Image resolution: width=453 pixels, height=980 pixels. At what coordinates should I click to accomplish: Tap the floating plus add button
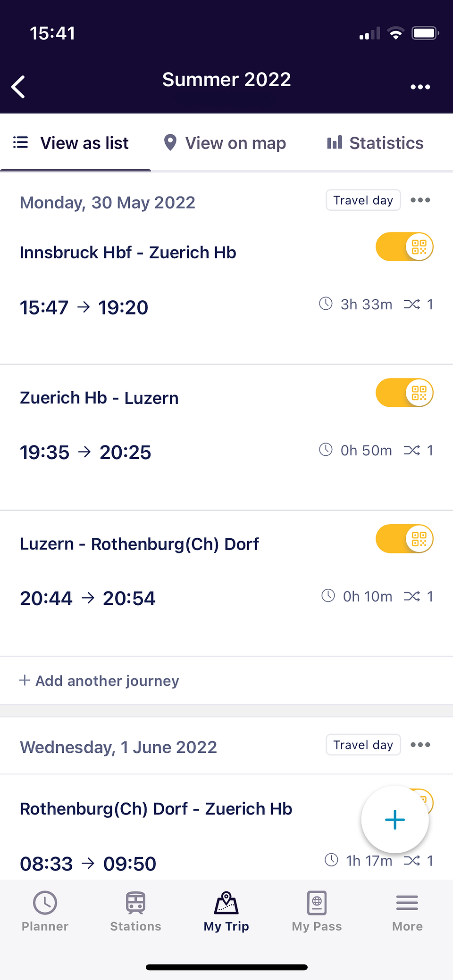click(x=395, y=820)
